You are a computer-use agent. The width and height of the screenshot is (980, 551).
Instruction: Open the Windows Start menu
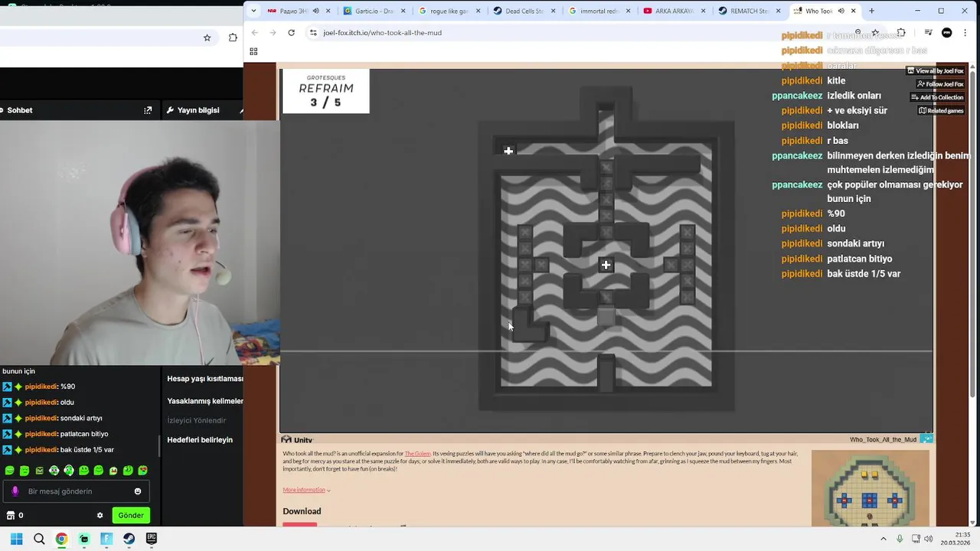[x=16, y=539]
